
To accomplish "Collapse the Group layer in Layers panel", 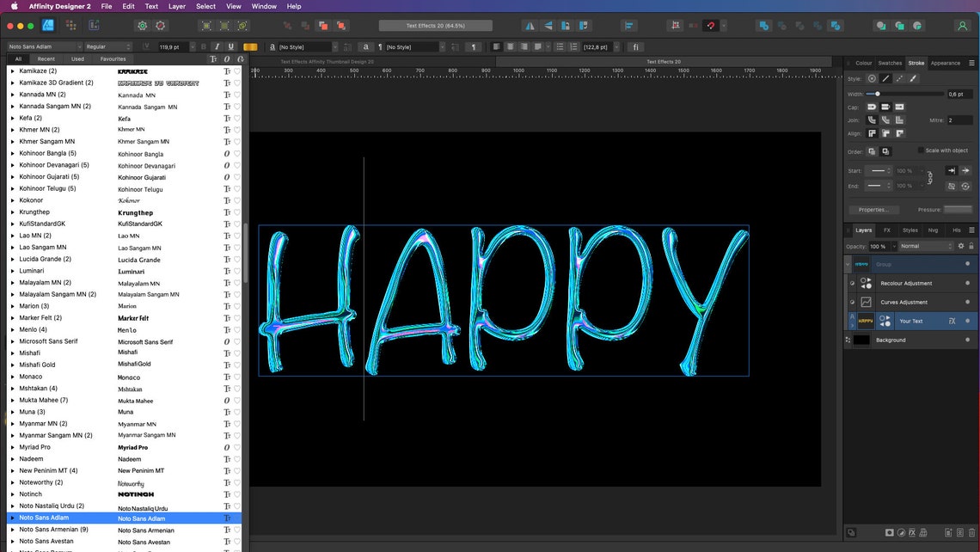I will click(849, 263).
